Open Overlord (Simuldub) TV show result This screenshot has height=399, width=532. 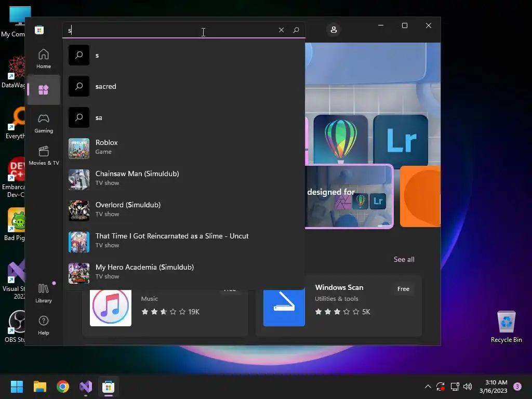coord(183,211)
